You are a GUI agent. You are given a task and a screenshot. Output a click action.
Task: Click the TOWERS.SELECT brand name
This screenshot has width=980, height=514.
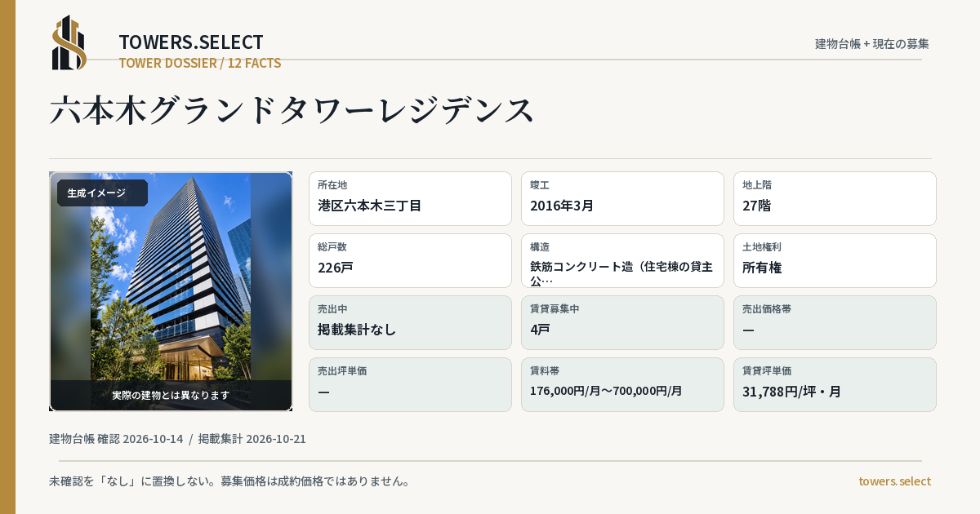click(x=191, y=42)
